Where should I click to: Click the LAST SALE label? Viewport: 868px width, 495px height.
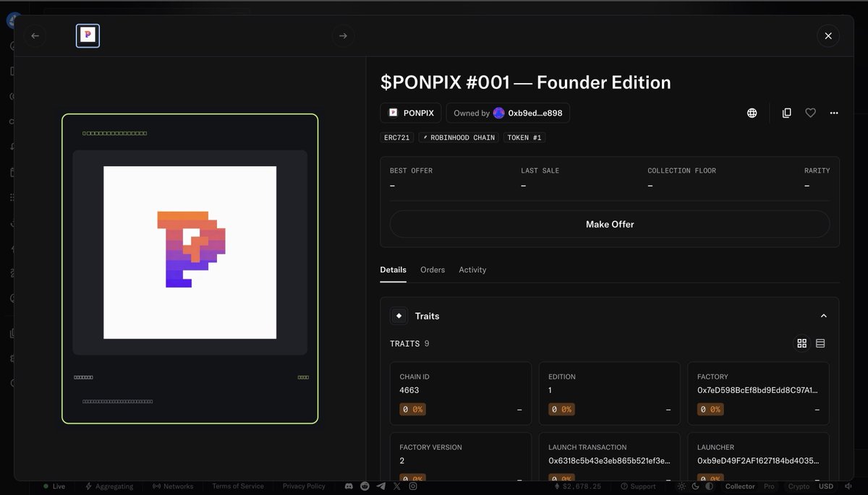(540, 171)
